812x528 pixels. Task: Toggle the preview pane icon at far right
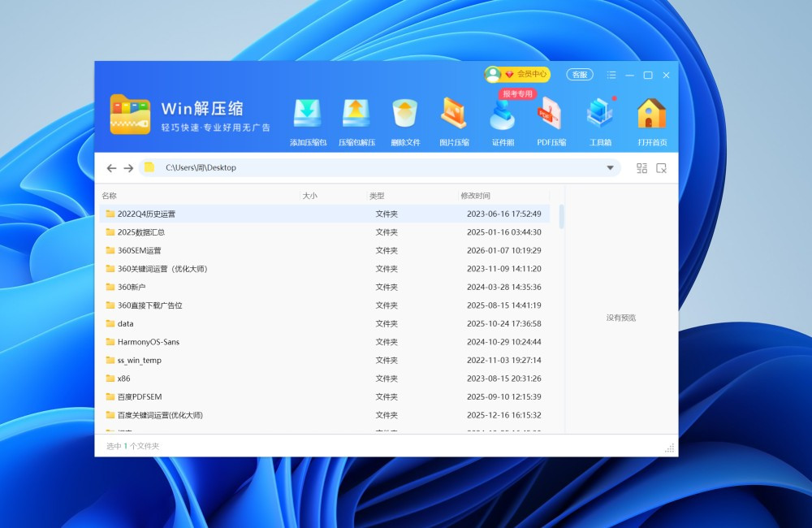coord(662,168)
